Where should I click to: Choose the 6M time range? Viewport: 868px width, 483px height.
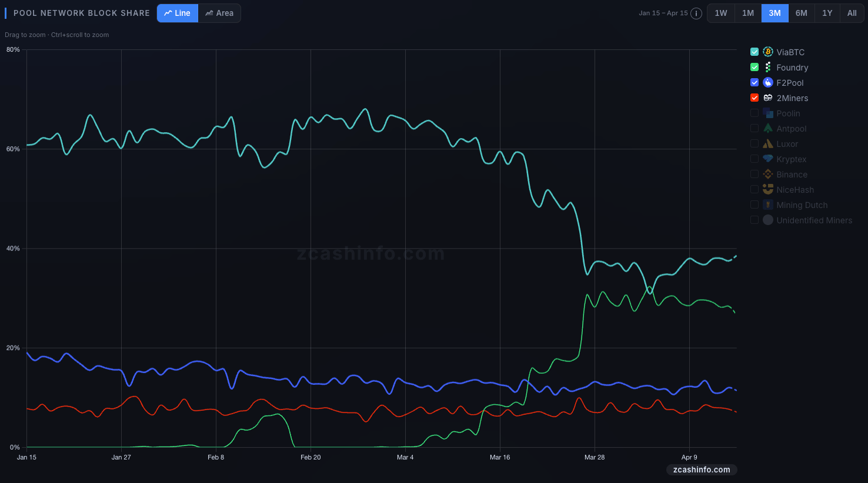[x=802, y=14]
